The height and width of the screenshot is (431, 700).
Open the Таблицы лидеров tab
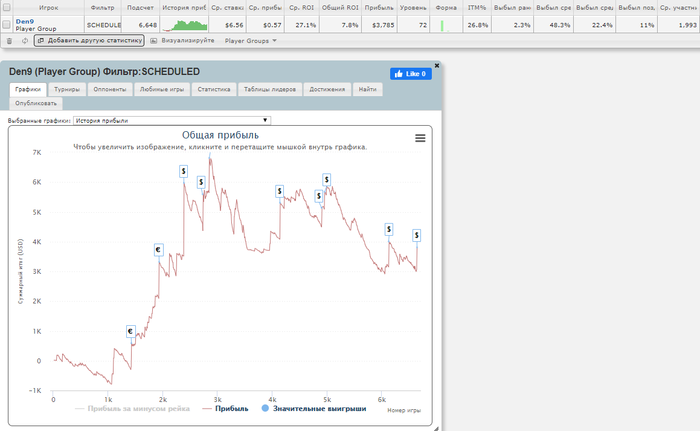(x=270, y=89)
